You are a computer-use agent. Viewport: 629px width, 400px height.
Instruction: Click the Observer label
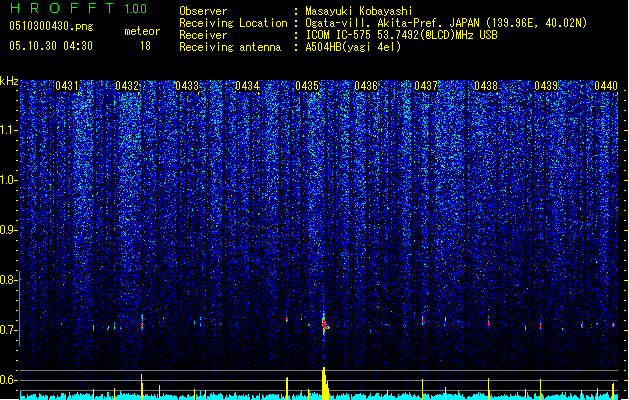[x=203, y=11]
